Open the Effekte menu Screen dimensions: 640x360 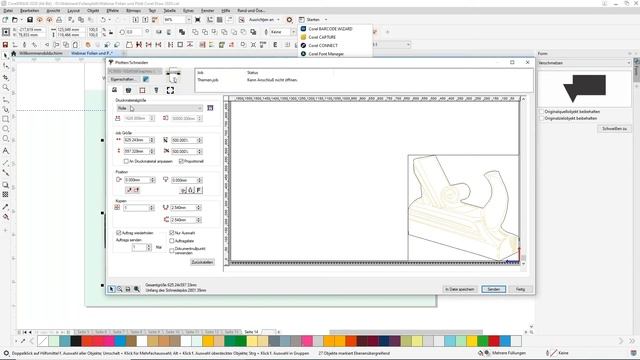[113, 10]
